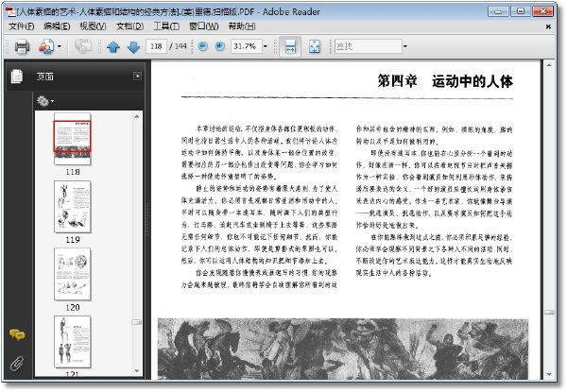Click the thumbnail panel scrollbar handle
Screen dimensions: 567x392
pyautogui.click(x=136, y=322)
